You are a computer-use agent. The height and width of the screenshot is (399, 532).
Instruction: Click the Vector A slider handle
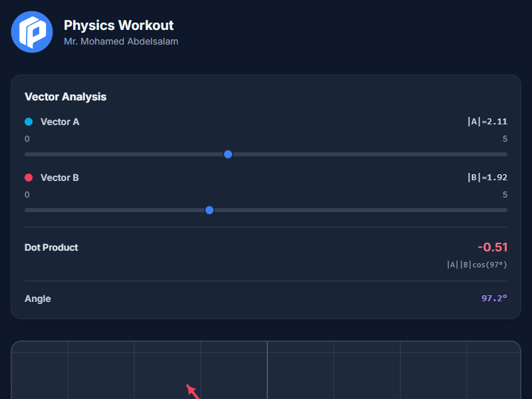pos(228,154)
